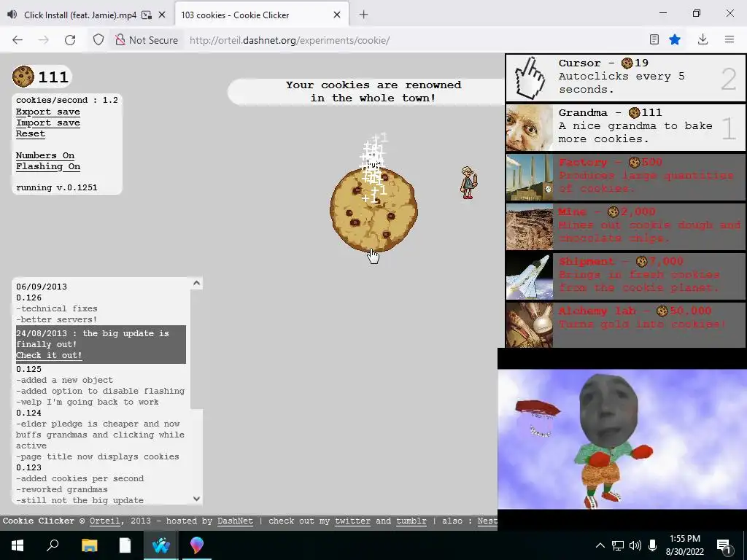The height and width of the screenshot is (560, 747).
Task: Click the 'running v.0.1251' text
Action: pyautogui.click(x=57, y=187)
